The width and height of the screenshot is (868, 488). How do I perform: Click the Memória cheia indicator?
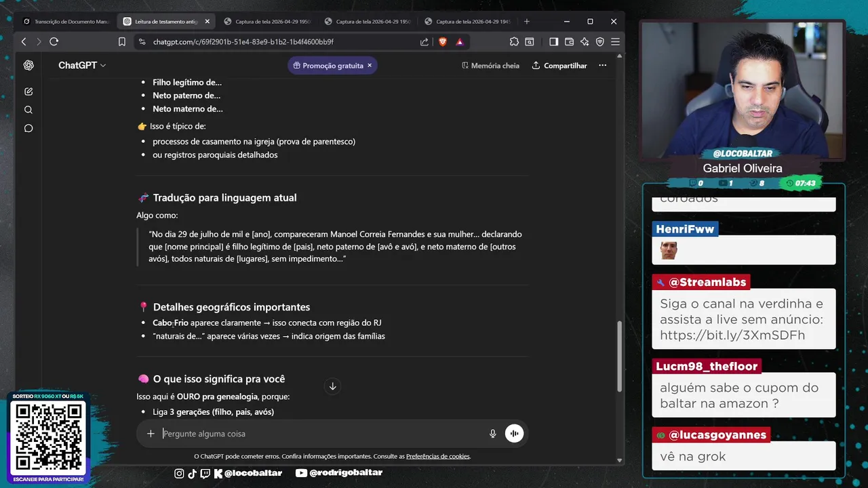(x=490, y=66)
